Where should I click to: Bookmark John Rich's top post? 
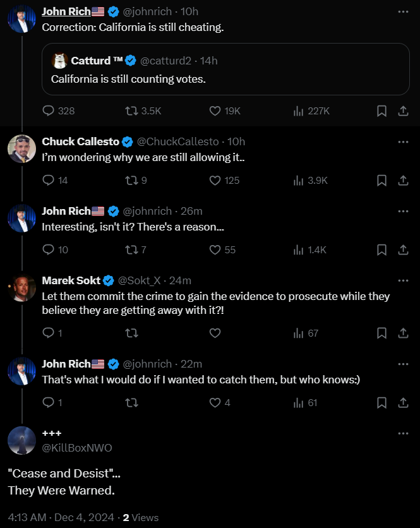point(381,111)
